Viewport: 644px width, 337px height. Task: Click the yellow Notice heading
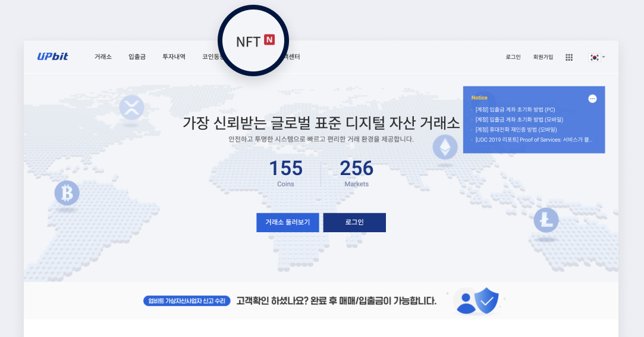click(x=479, y=98)
